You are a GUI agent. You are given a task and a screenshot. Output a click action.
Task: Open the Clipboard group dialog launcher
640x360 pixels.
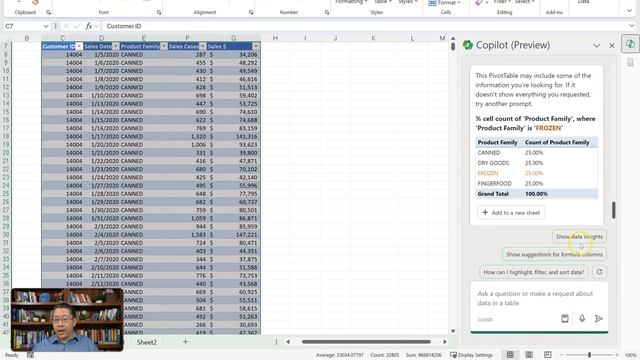coord(49,13)
